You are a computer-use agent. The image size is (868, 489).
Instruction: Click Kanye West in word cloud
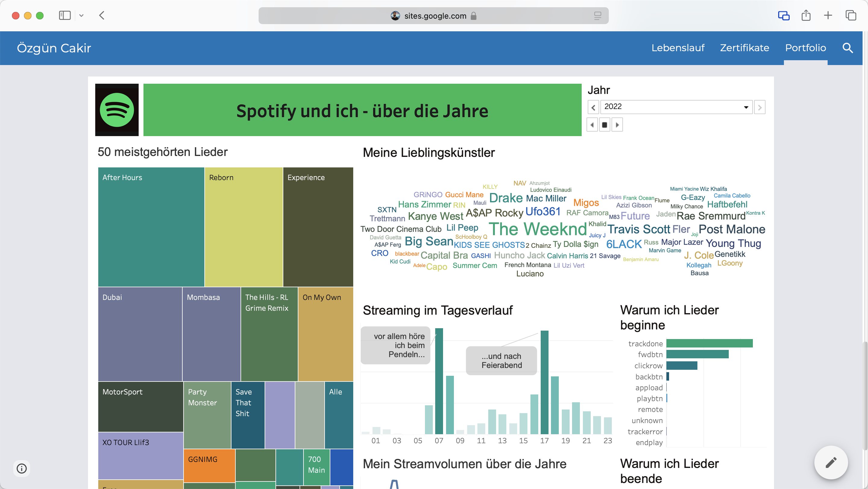pos(435,216)
